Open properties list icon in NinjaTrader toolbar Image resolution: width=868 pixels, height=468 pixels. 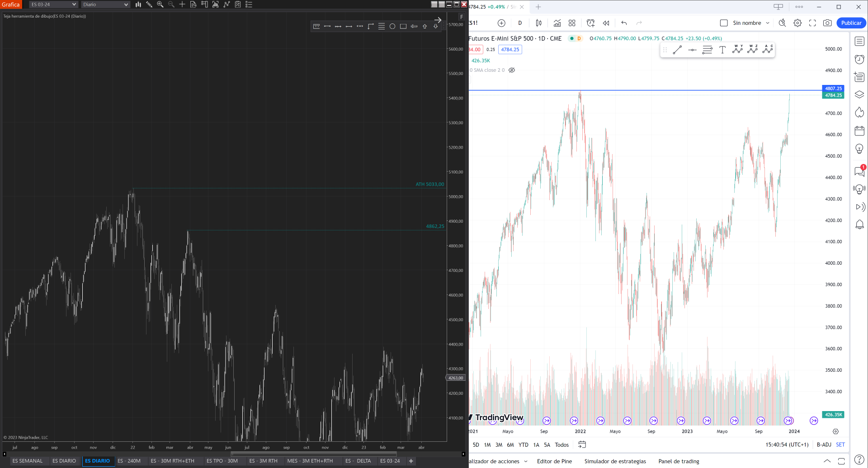pyautogui.click(x=249, y=5)
